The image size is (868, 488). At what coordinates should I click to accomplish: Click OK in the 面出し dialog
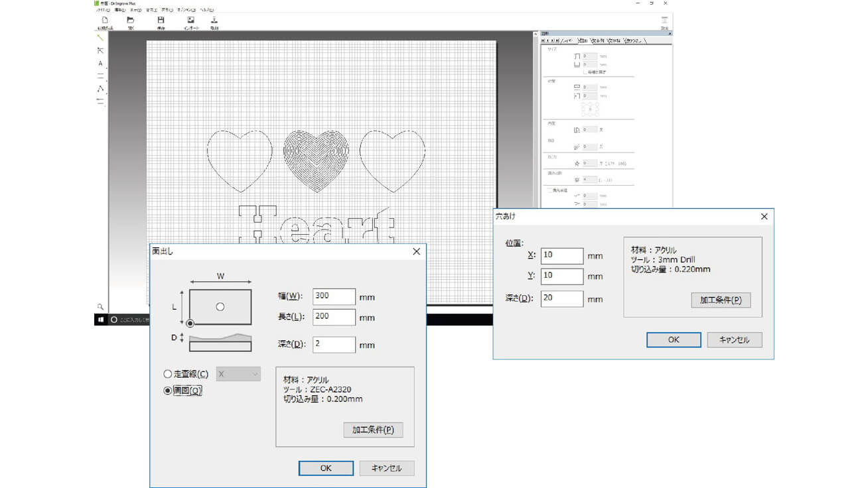326,468
